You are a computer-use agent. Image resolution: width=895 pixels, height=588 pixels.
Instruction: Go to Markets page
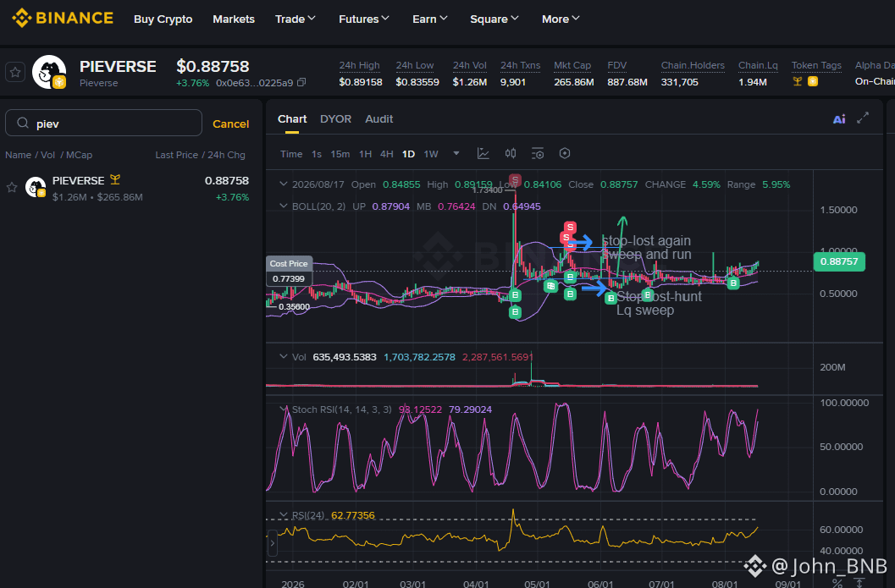[x=234, y=19]
